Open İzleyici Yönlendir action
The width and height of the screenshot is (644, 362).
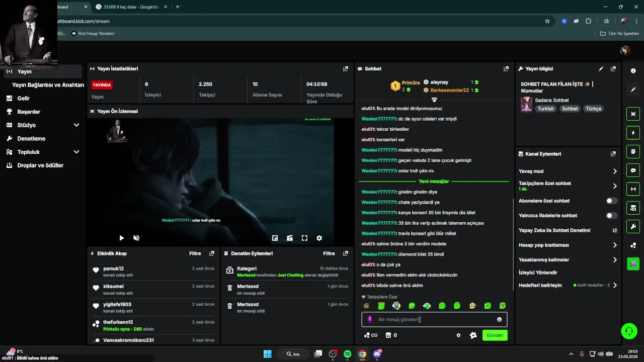pyautogui.click(x=538, y=273)
